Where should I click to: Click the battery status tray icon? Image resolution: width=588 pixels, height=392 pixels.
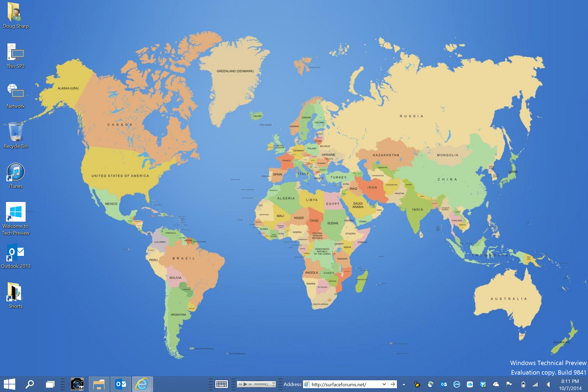[x=523, y=384]
